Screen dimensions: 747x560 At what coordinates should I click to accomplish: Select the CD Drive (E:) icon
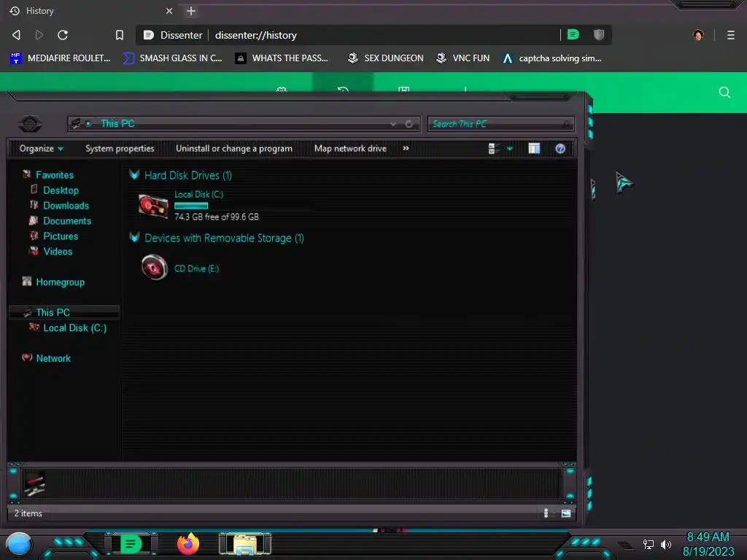(155, 267)
